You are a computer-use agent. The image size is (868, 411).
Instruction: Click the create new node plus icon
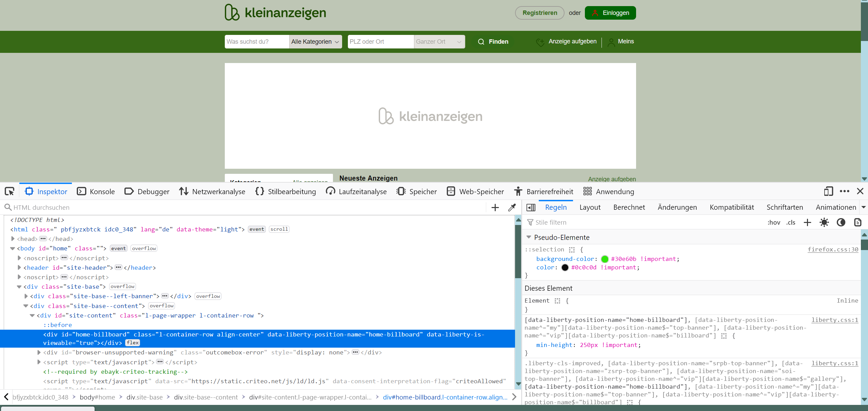pyautogui.click(x=495, y=207)
